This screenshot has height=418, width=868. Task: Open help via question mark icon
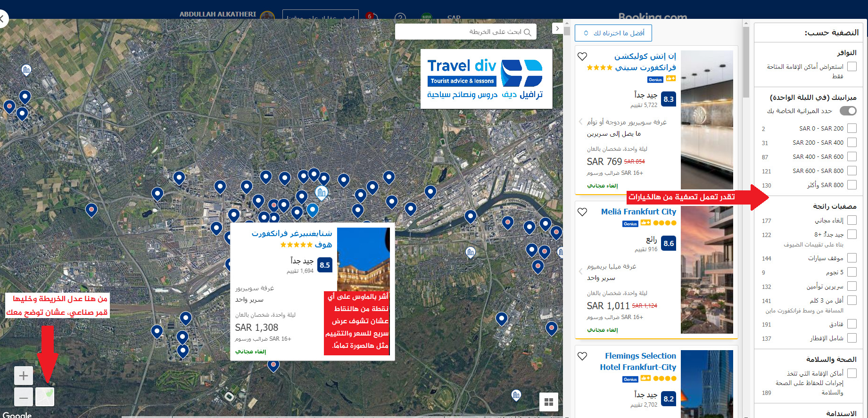[400, 18]
